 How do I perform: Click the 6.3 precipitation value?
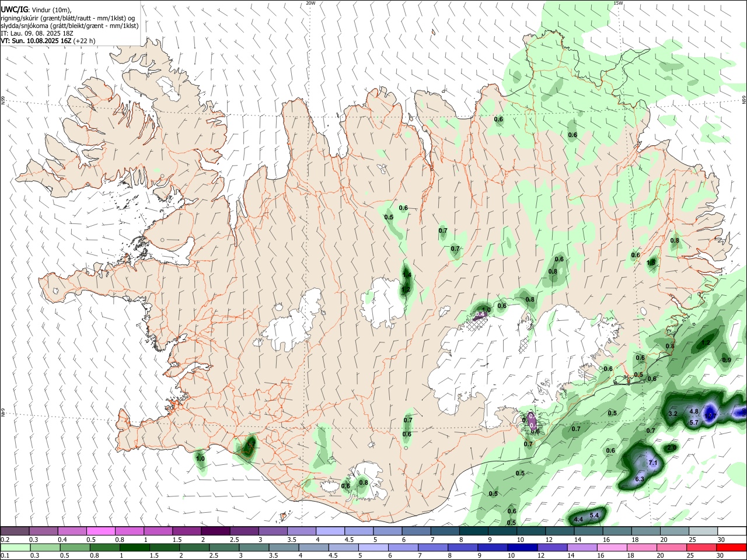[640, 479]
